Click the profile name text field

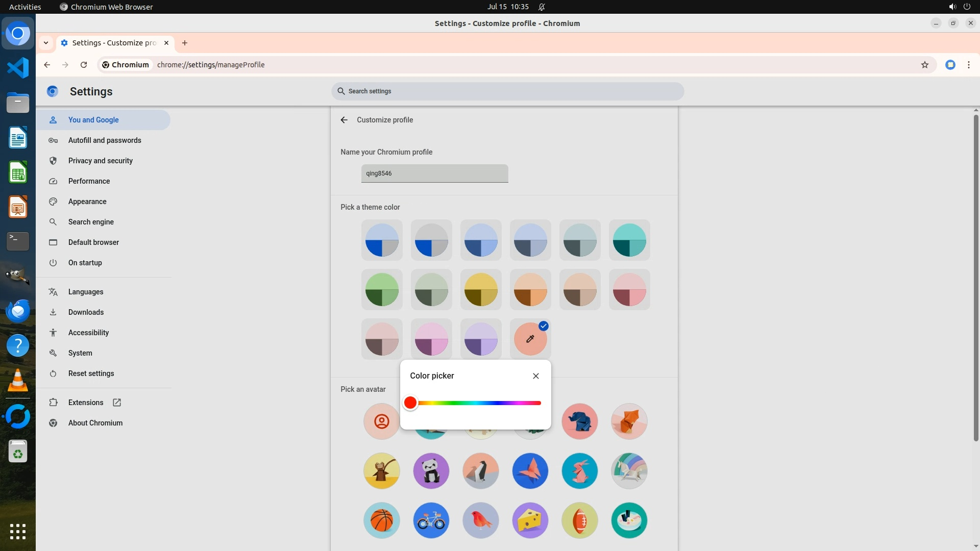click(434, 173)
